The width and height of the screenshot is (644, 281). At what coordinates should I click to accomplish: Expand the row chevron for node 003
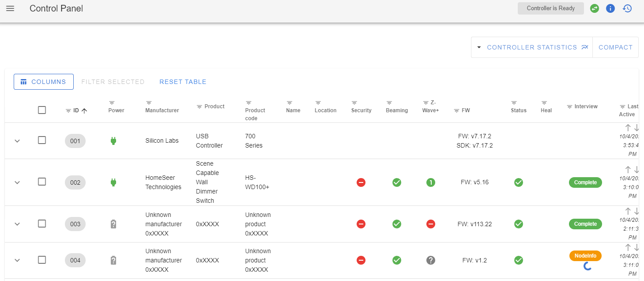tap(17, 224)
